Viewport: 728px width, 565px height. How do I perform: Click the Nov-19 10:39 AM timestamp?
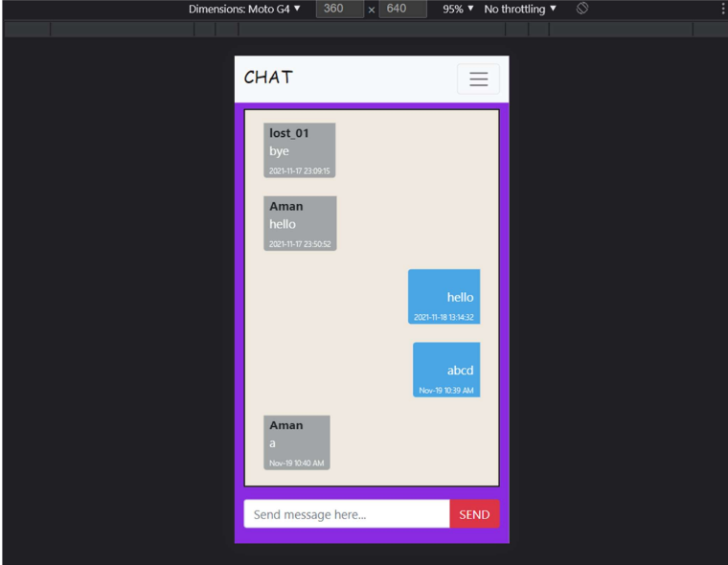(446, 391)
